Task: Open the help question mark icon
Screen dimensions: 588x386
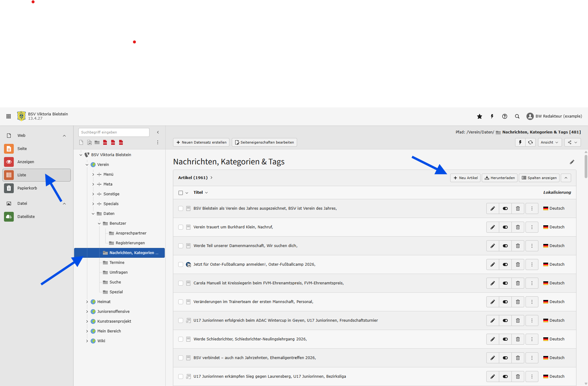Action: pyautogui.click(x=505, y=116)
